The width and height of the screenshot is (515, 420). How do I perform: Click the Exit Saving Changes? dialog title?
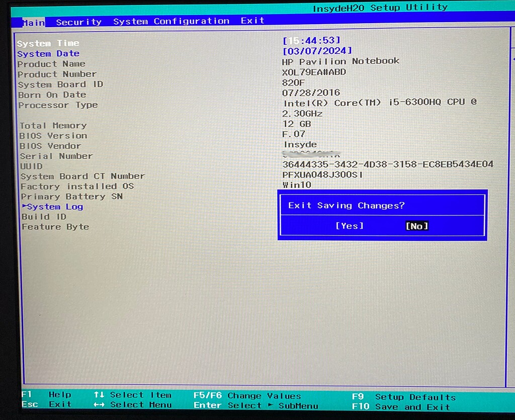(x=347, y=205)
